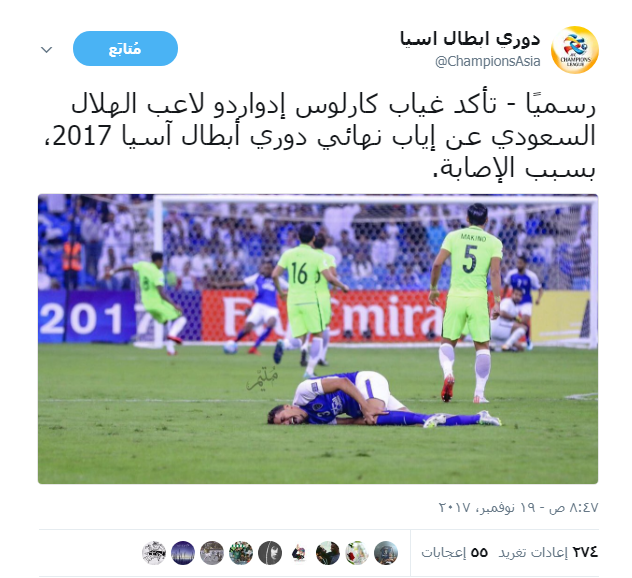The width and height of the screenshot is (632, 578).
Task: Click the second liker avatar from right
Action: click(x=357, y=553)
